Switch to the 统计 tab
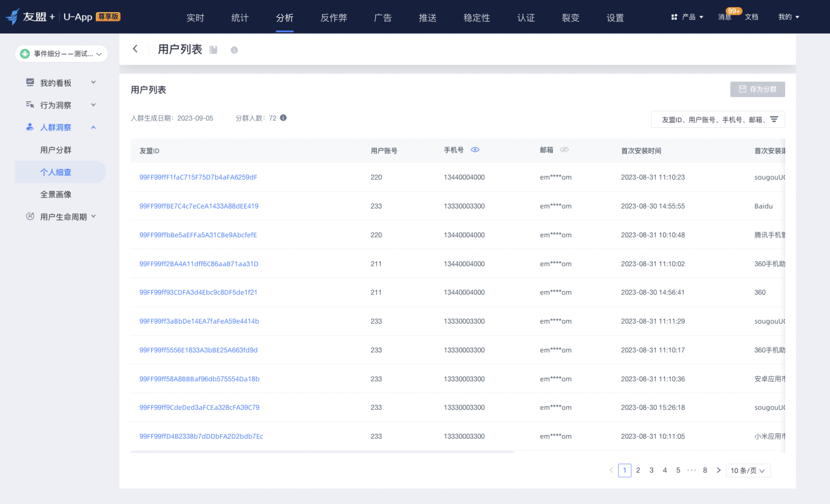 240,18
